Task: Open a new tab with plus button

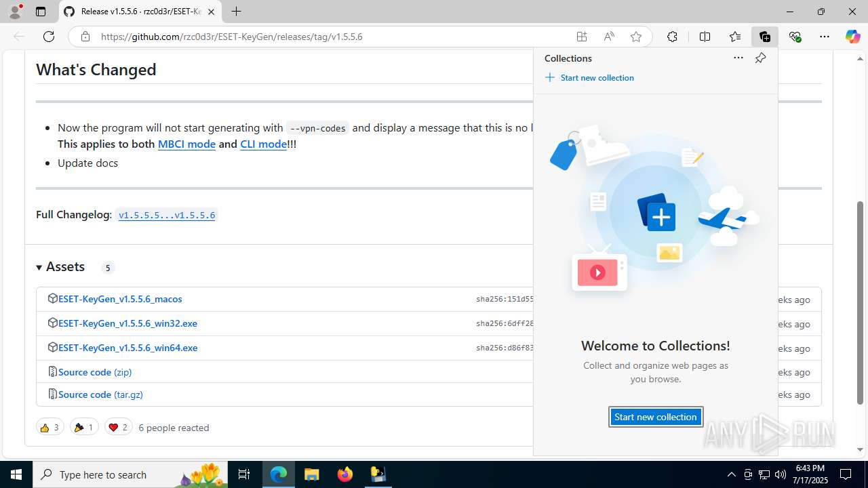Action: coord(236,12)
